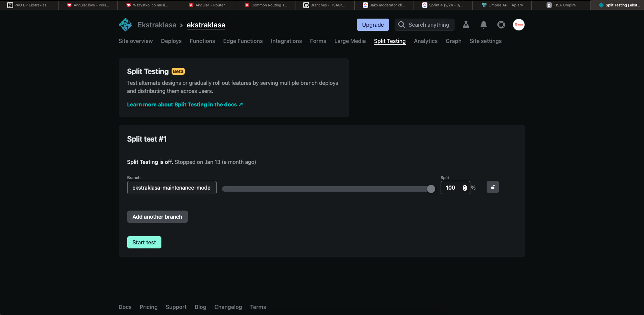Open Site settings
644x315 pixels.
click(486, 41)
